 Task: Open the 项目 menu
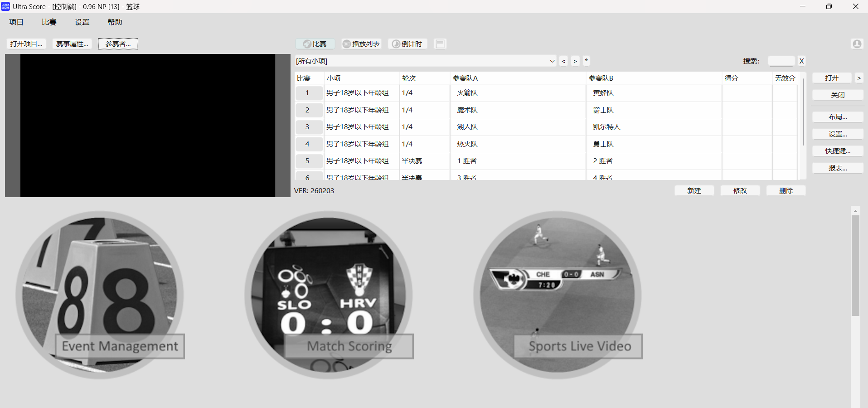click(16, 22)
